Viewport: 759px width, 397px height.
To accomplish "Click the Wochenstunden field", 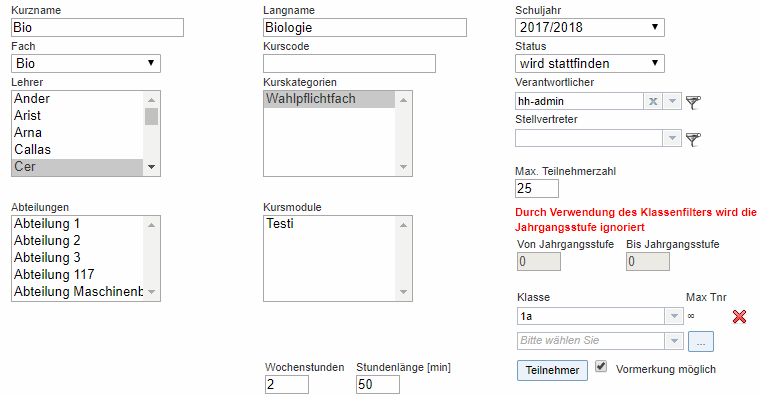I will (287, 384).
